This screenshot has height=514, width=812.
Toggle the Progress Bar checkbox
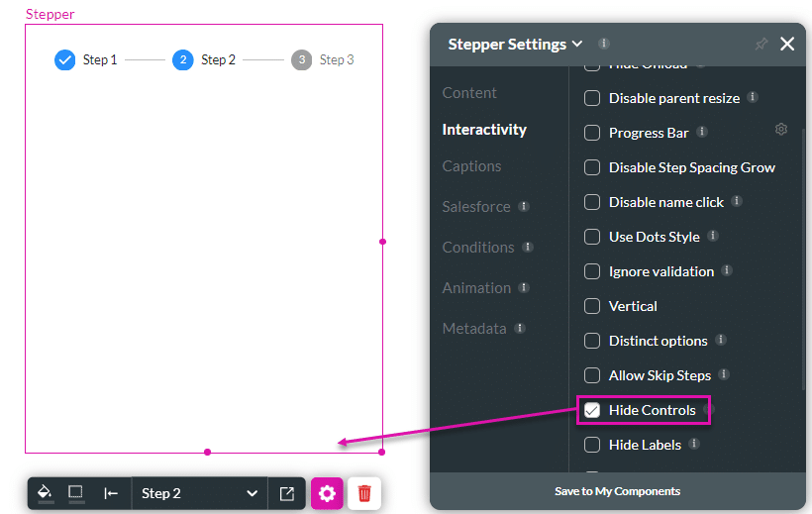[x=592, y=133]
